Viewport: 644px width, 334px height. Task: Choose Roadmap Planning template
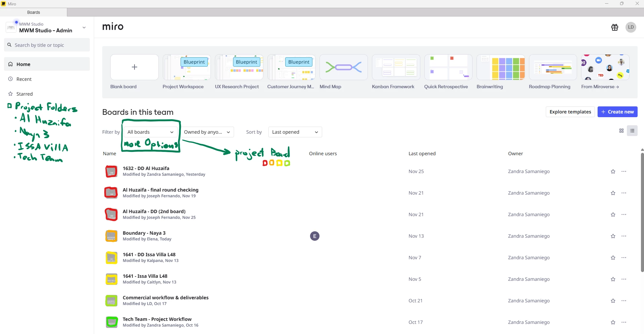click(x=553, y=67)
